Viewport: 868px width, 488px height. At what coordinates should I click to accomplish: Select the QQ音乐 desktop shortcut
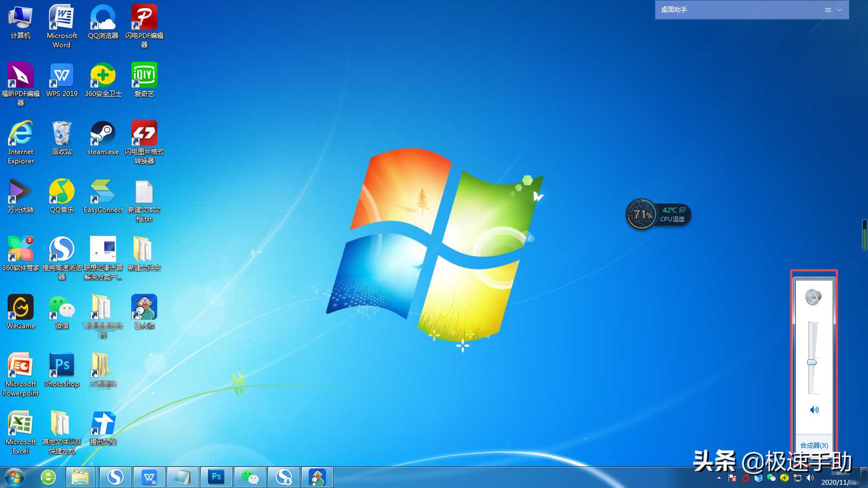(x=62, y=196)
